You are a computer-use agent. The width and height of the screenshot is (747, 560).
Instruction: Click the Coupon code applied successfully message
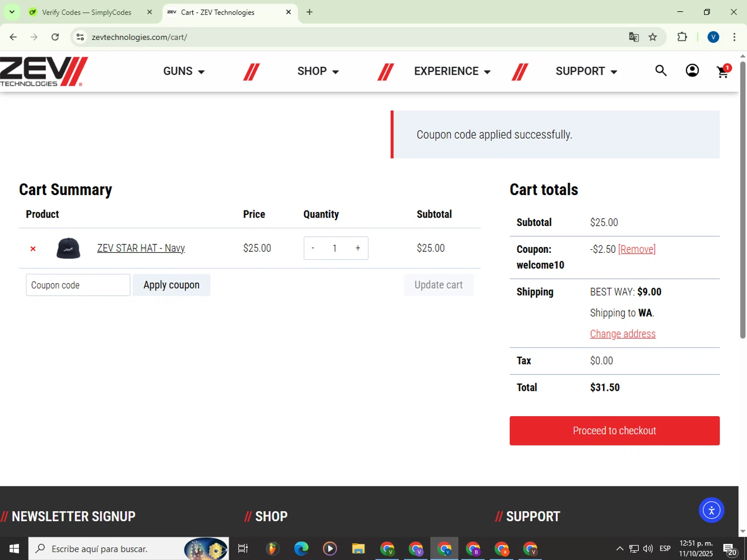pyautogui.click(x=494, y=135)
